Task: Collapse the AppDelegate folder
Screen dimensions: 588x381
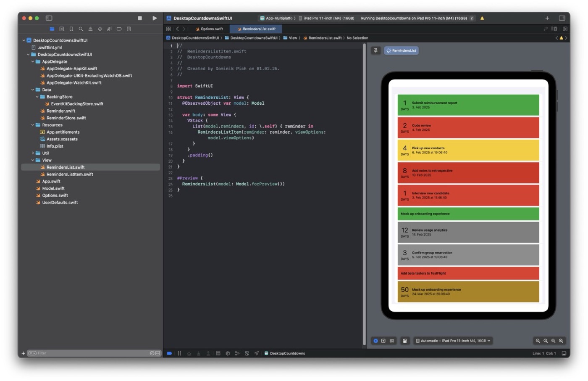Action: point(33,61)
